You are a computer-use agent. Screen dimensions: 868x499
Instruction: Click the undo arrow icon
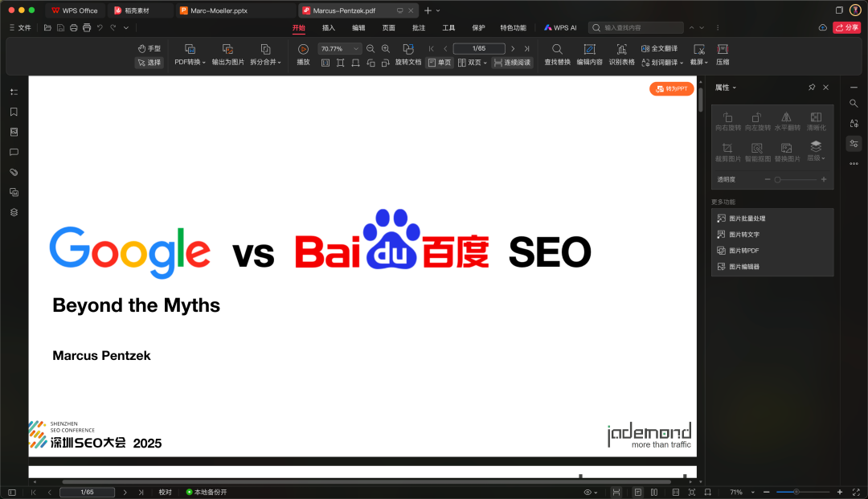click(100, 27)
